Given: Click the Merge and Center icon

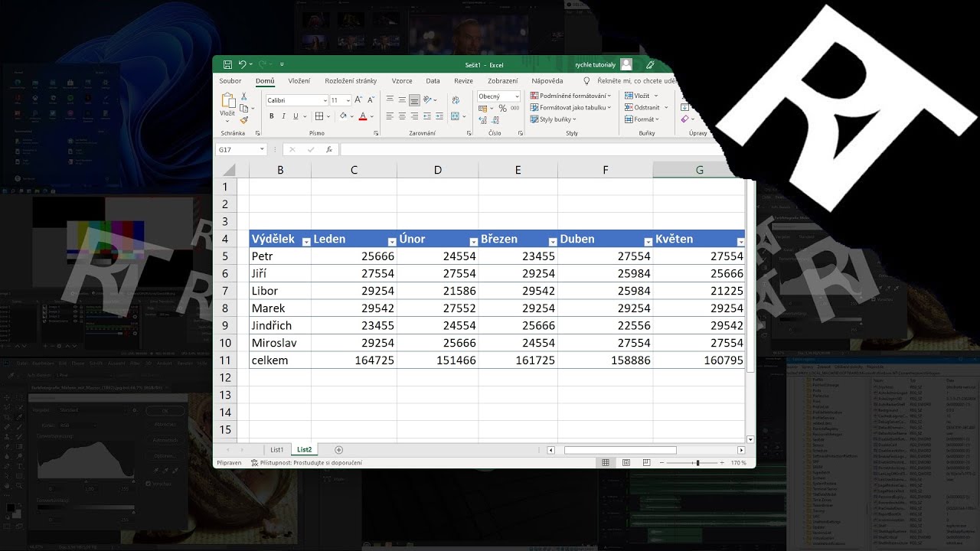Looking at the screenshot, I should [455, 116].
